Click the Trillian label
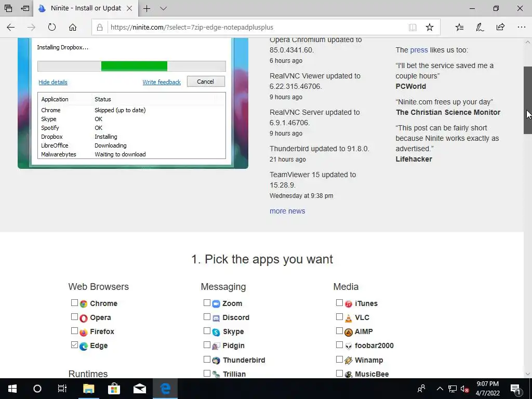This screenshot has height=399, width=532. 234,374
